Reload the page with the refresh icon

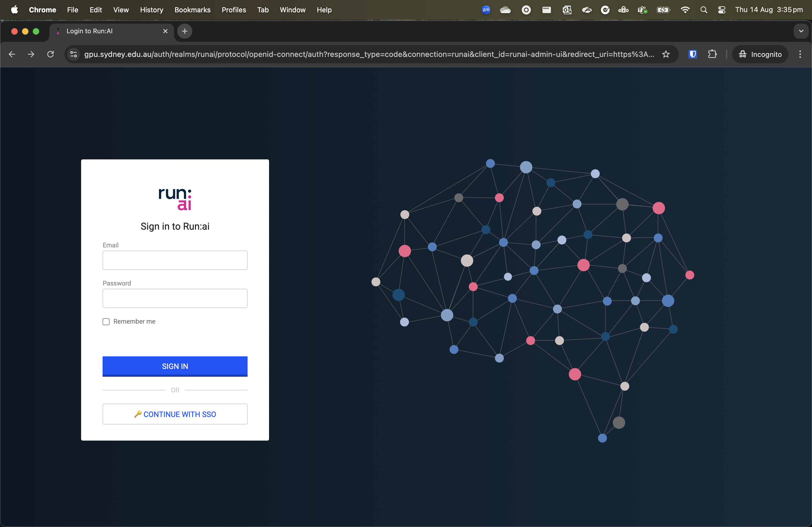(x=50, y=54)
